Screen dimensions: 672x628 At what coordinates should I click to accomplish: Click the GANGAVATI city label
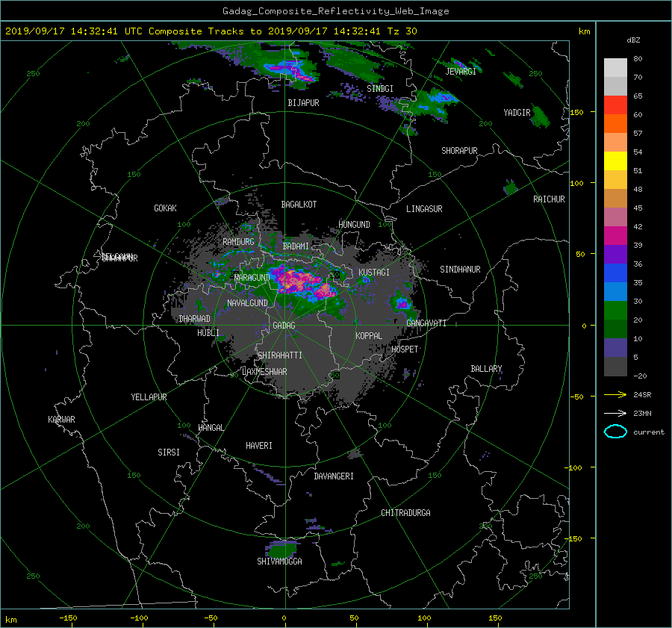coord(426,323)
